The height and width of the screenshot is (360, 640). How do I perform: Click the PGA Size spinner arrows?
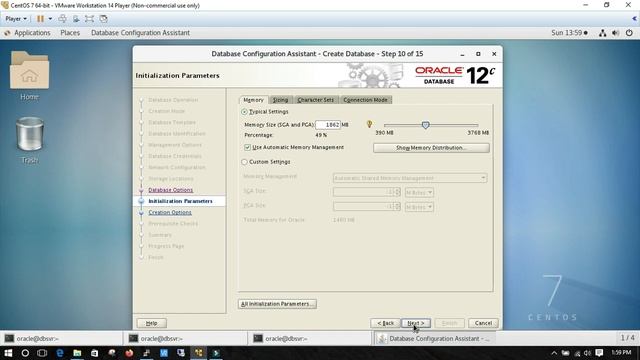pos(397,207)
